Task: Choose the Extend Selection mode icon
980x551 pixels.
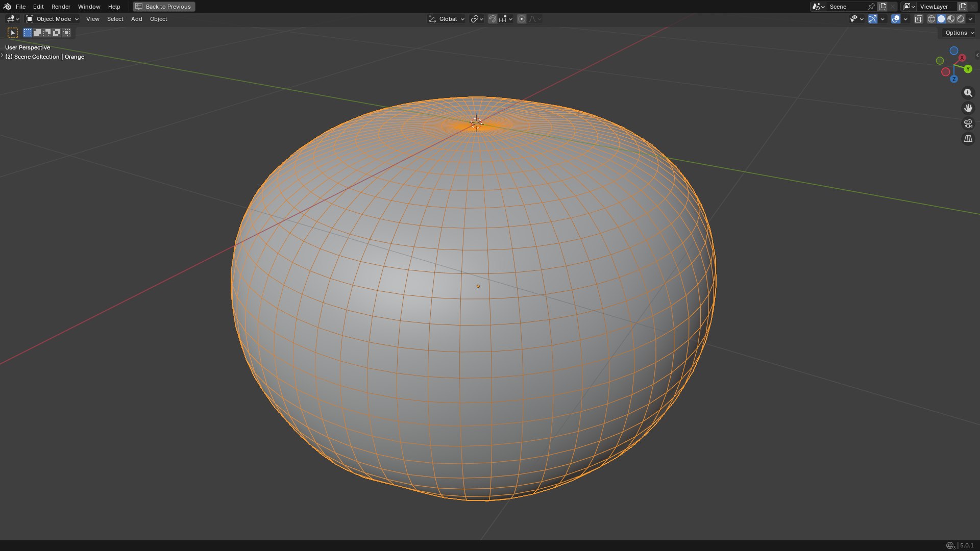Action: coord(37,33)
